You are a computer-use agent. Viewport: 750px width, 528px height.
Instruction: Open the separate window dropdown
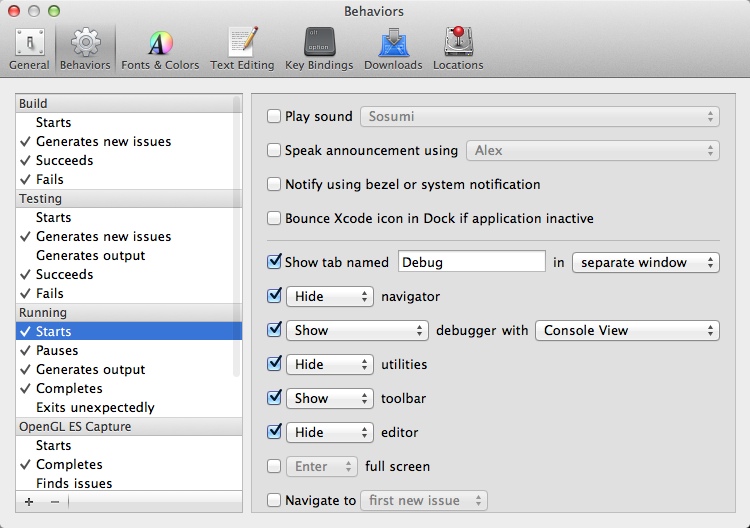click(x=646, y=262)
